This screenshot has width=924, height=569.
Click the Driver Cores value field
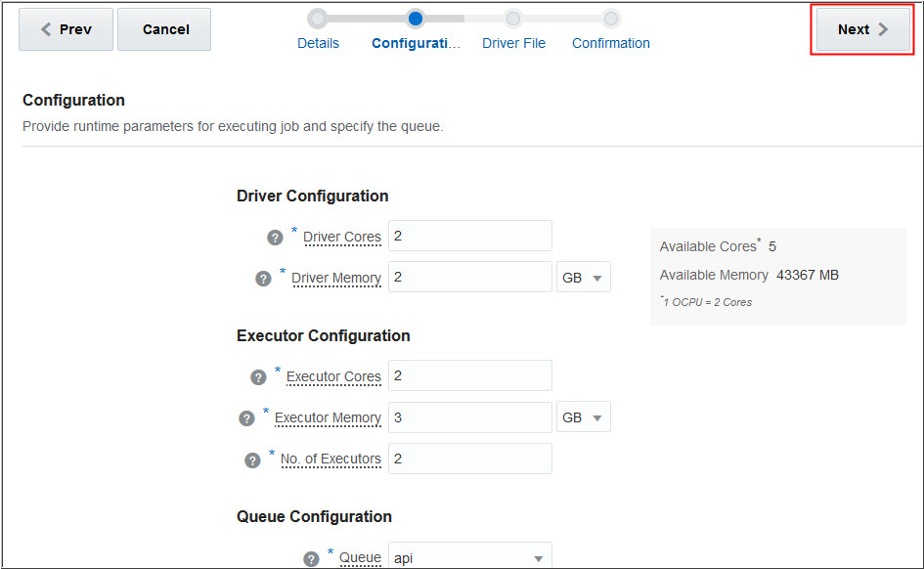[470, 236]
